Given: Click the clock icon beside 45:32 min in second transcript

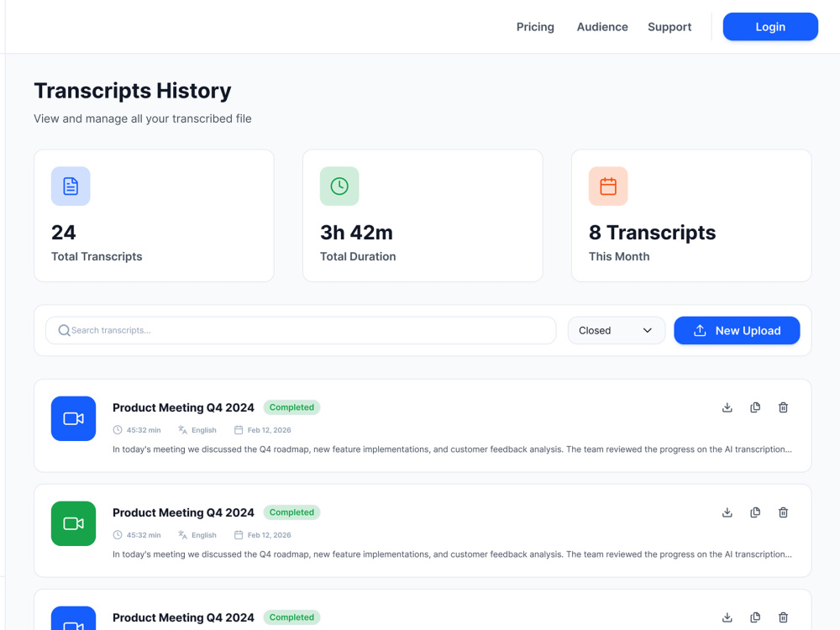Looking at the screenshot, I should coord(118,534).
